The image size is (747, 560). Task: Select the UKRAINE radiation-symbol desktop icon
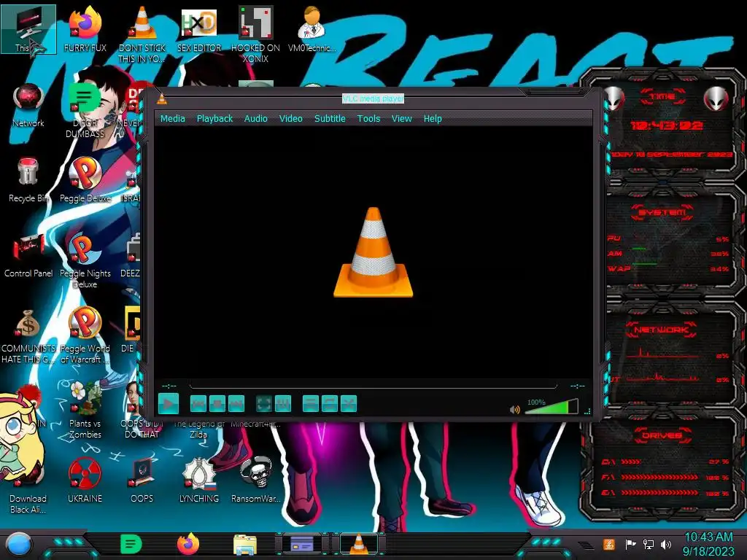85,480
